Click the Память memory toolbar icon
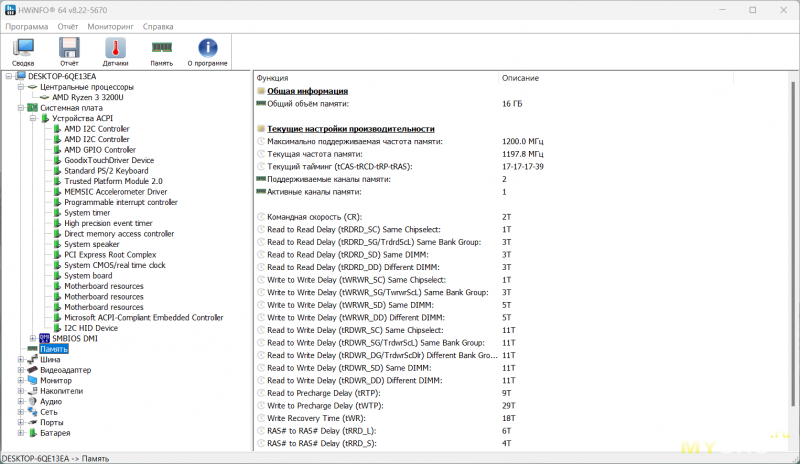The width and height of the screenshot is (800, 464). click(161, 52)
